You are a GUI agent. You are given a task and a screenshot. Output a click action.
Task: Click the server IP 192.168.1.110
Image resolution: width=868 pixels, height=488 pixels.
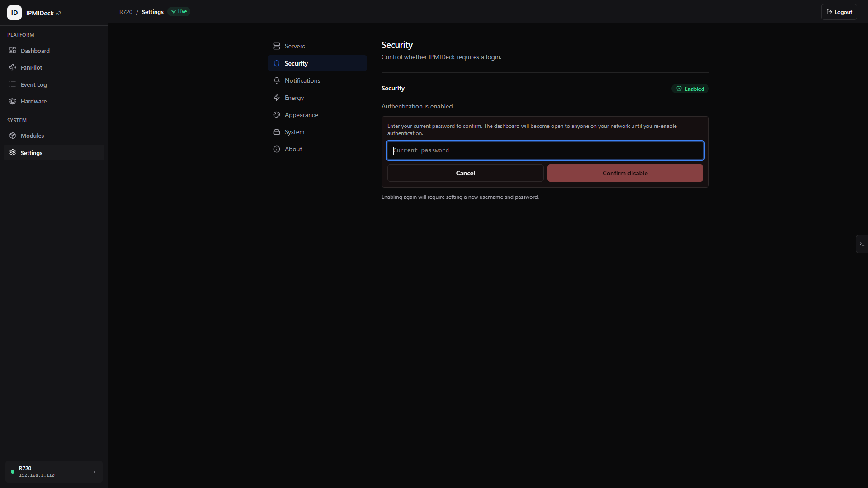pyautogui.click(x=37, y=475)
